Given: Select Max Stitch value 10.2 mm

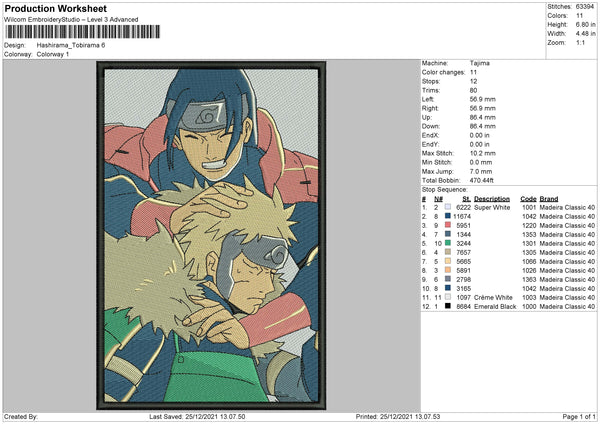Looking at the screenshot, I should point(483,153).
